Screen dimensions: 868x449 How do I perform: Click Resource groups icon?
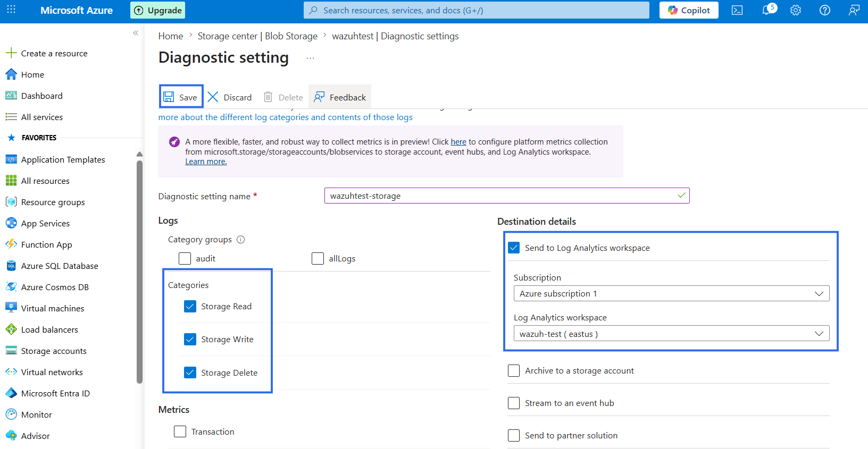(x=11, y=202)
